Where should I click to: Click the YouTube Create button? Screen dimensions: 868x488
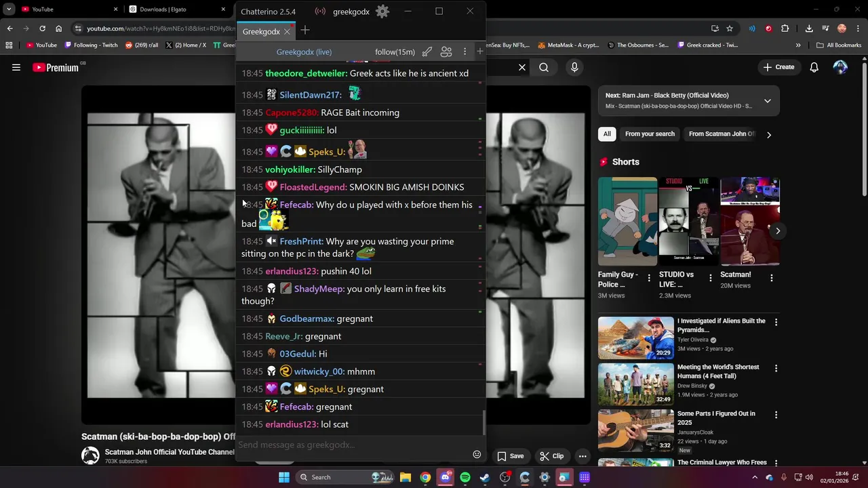point(778,67)
